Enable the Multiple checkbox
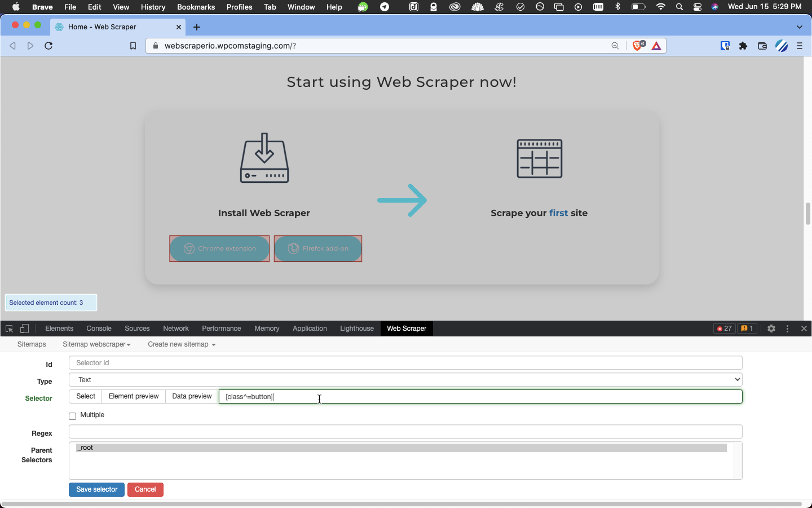812x508 pixels. click(x=73, y=416)
